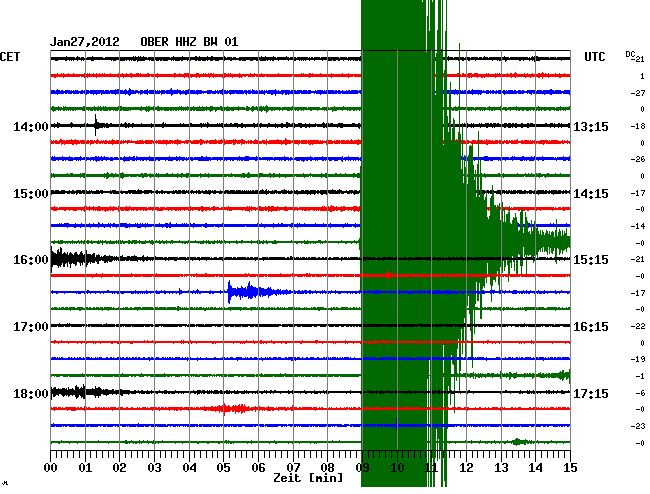Click minute 12 on the time axis
The width and height of the screenshot is (650, 494).
click(x=466, y=468)
